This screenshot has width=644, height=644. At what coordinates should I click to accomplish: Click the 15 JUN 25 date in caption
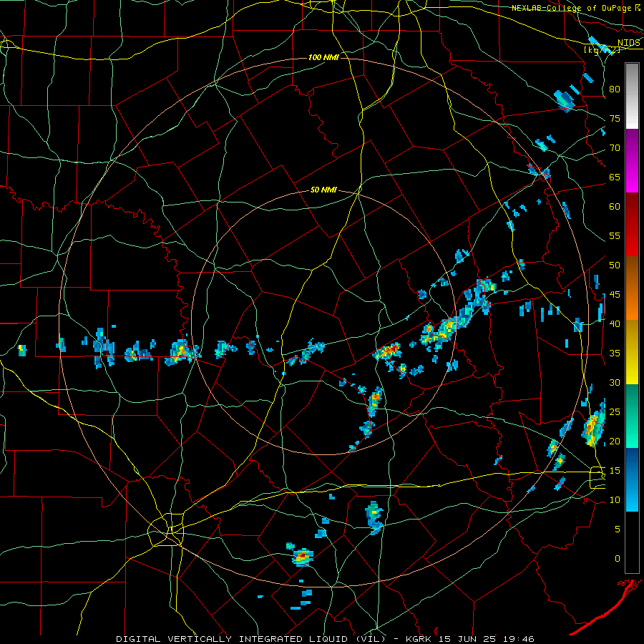pyautogui.click(x=467, y=639)
